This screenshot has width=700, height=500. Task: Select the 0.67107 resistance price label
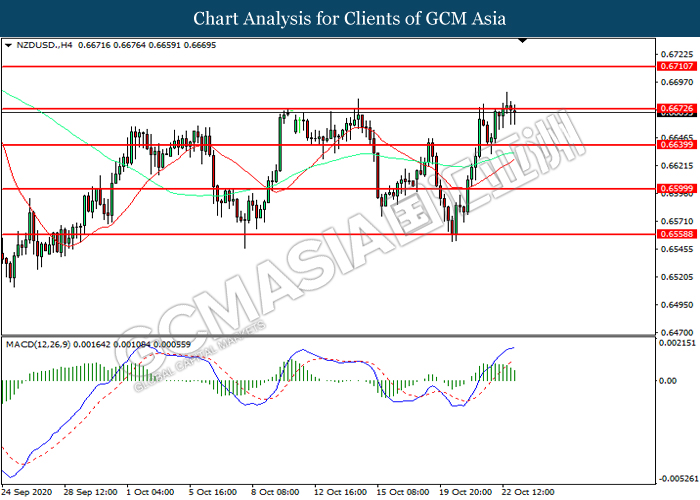click(677, 66)
